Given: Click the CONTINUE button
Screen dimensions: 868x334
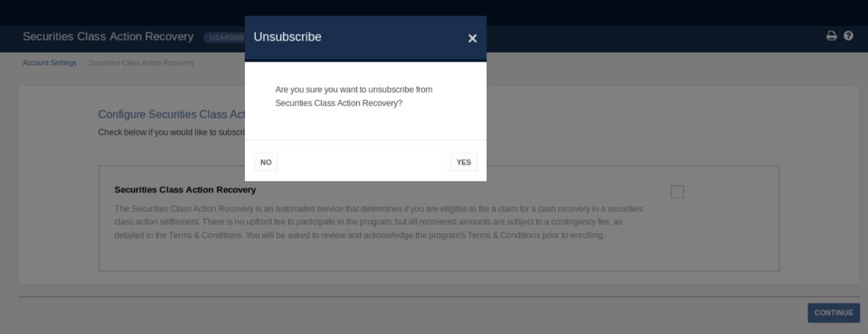Looking at the screenshot, I should coord(834,312).
